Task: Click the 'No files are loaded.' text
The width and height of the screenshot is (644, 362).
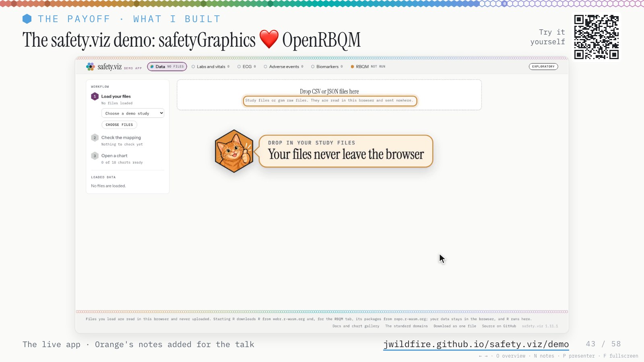Action: point(108,186)
